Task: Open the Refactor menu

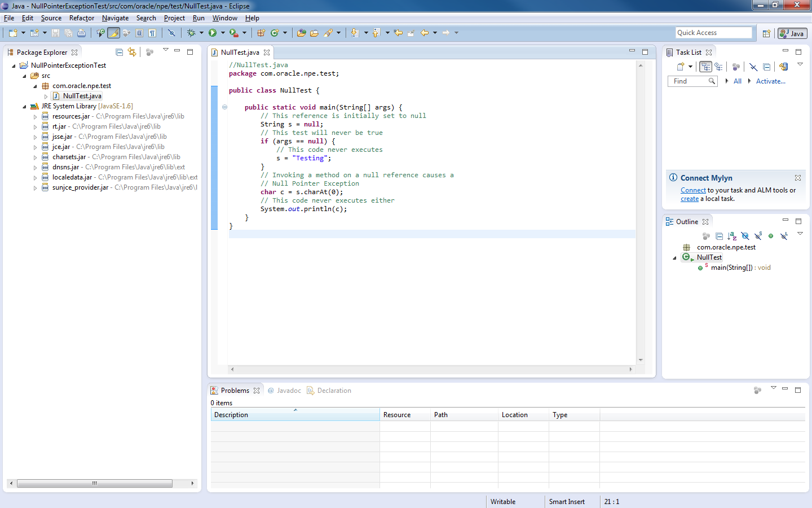Action: click(82, 18)
